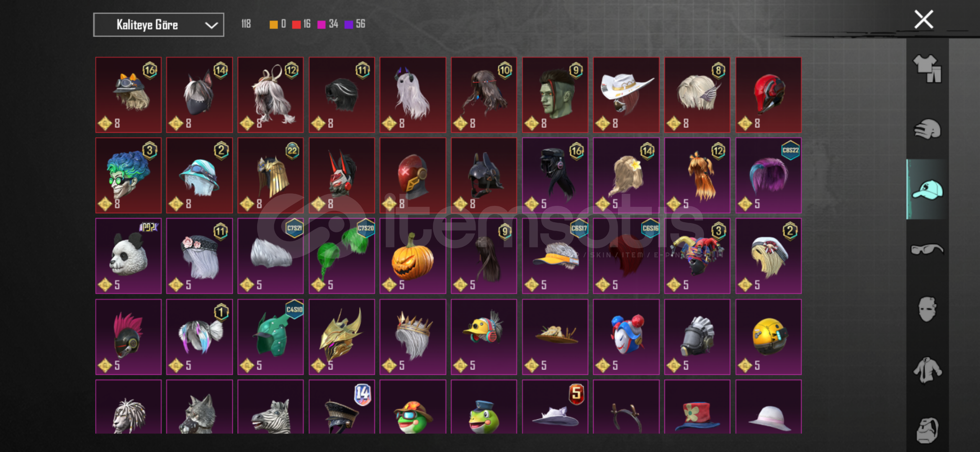The image size is (980, 452).
Task: Filter by pink quality count 34
Action: (328, 24)
